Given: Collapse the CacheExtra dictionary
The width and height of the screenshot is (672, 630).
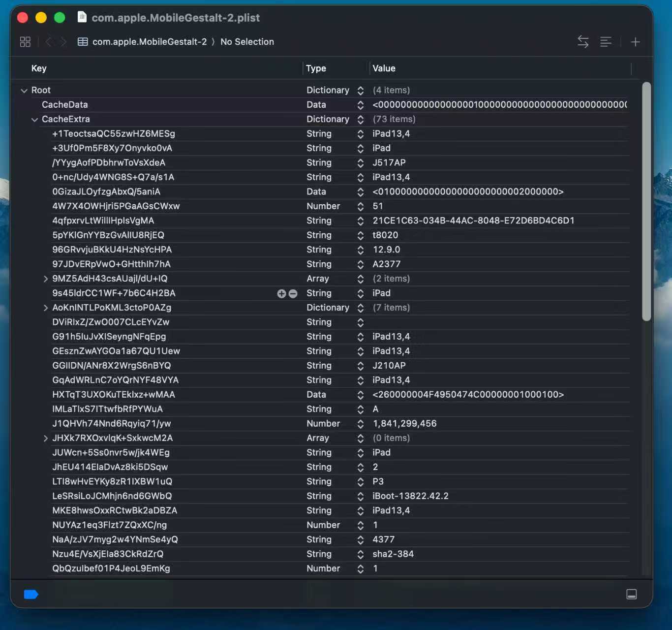Looking at the screenshot, I should pyautogui.click(x=34, y=120).
